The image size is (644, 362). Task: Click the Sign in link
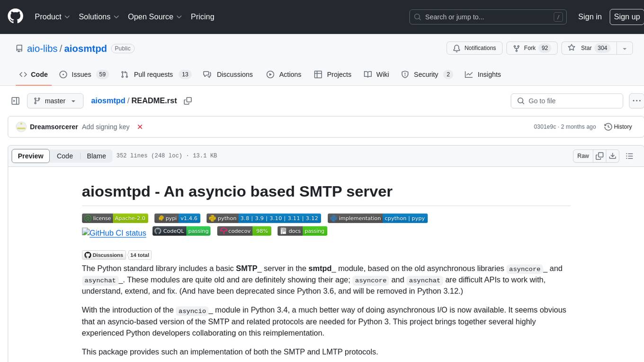click(x=590, y=17)
